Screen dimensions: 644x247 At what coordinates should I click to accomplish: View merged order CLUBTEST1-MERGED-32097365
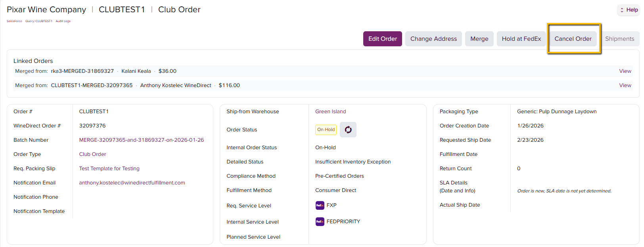pos(625,85)
